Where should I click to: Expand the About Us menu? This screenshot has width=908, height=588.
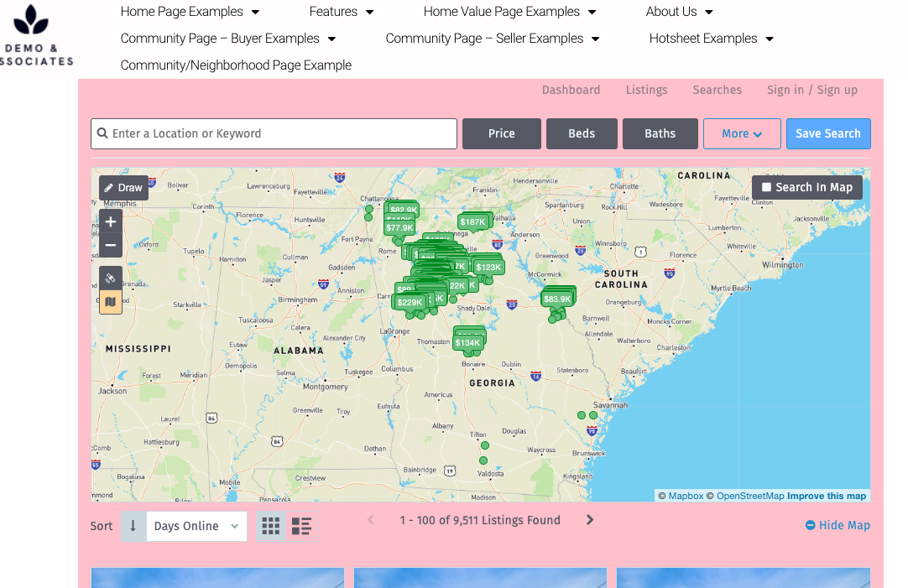(679, 12)
